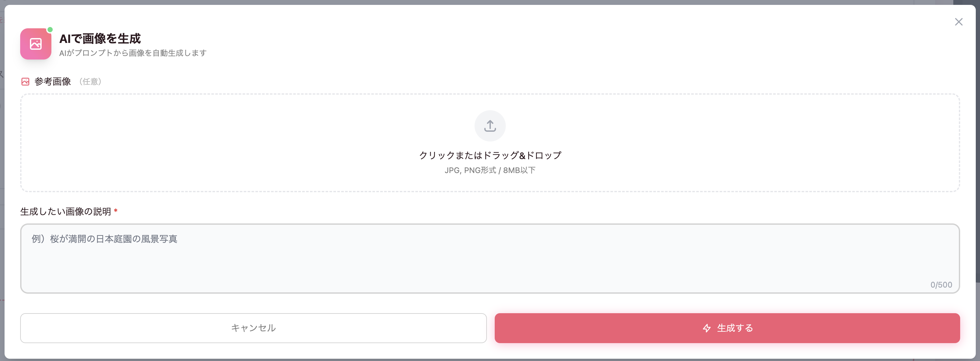Click the 任意 label next to 参考画像
Screen dimensions: 980x361
[x=90, y=81]
